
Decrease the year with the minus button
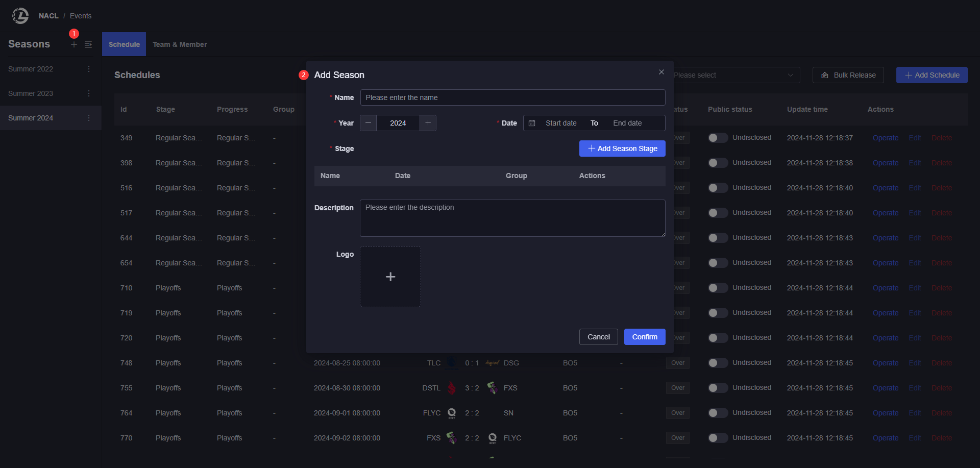(368, 123)
